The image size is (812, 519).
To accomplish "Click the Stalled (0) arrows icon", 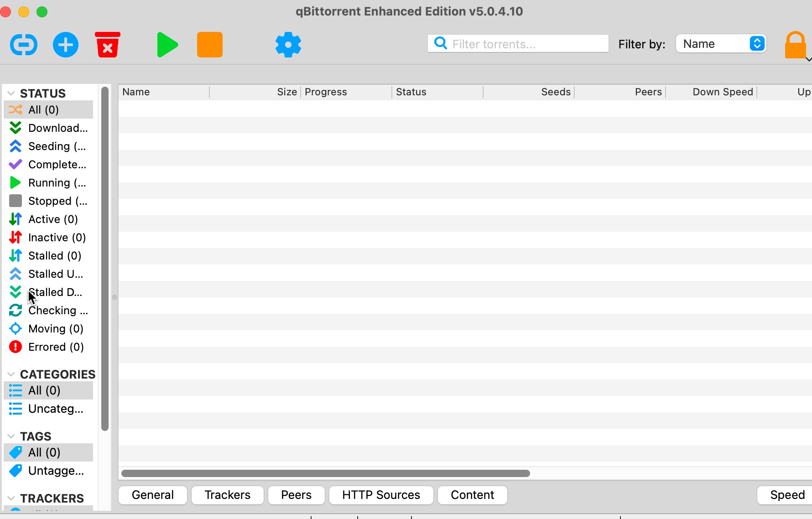I will [x=16, y=255].
